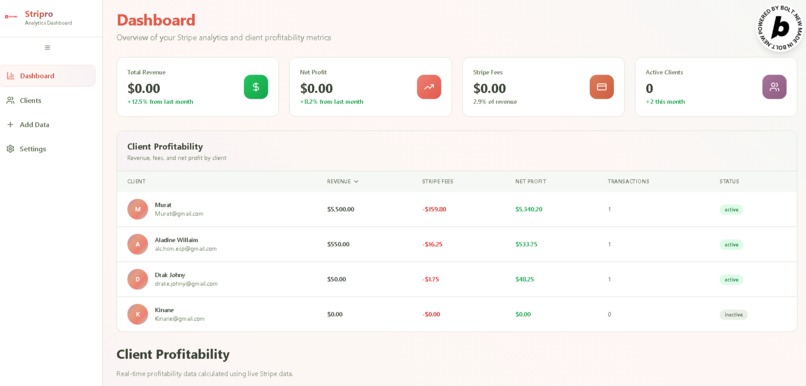
Task: Click the name Aladine Willaim
Action: pyautogui.click(x=176, y=240)
